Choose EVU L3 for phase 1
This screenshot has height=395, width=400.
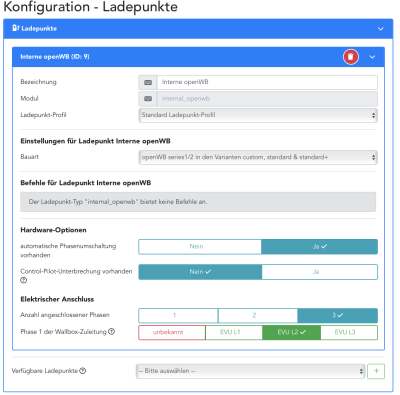[349, 332]
